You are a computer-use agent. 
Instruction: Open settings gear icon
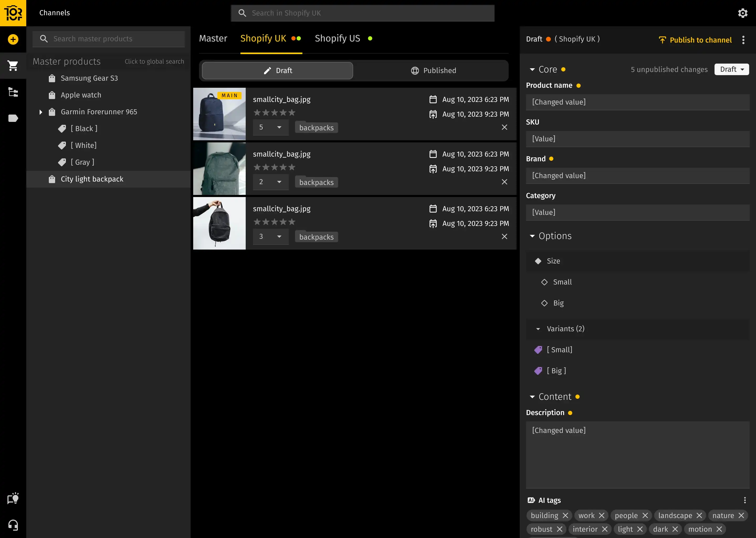[x=743, y=13]
